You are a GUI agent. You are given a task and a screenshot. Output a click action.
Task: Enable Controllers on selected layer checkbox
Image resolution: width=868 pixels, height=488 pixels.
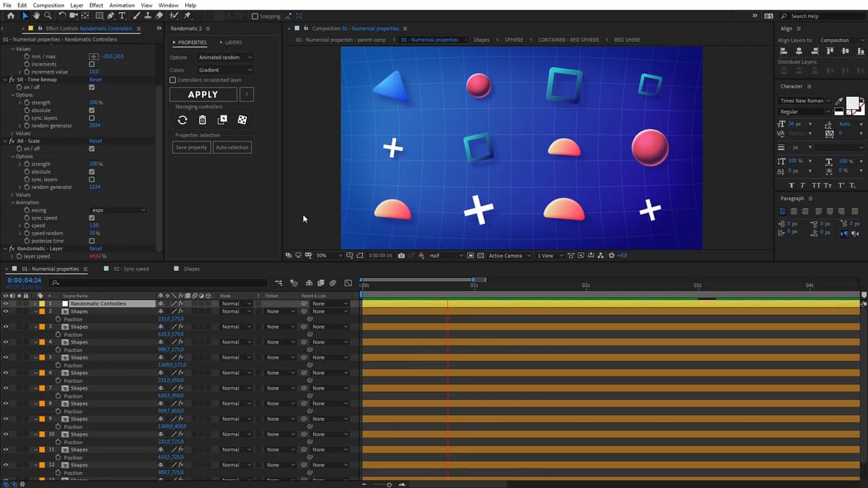(173, 80)
